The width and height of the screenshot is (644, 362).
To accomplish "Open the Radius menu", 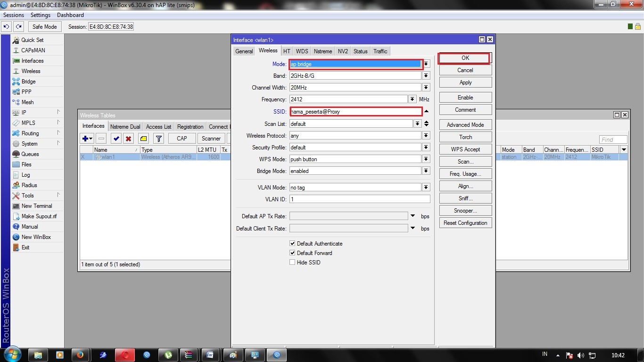I will (x=29, y=185).
